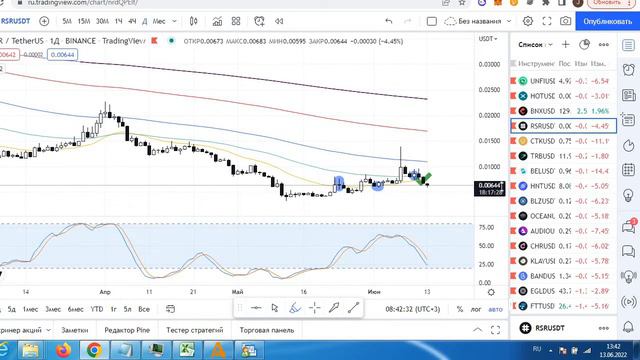Select the layout rectangle icon
The width and height of the screenshot is (640, 360).
(x=431, y=21)
